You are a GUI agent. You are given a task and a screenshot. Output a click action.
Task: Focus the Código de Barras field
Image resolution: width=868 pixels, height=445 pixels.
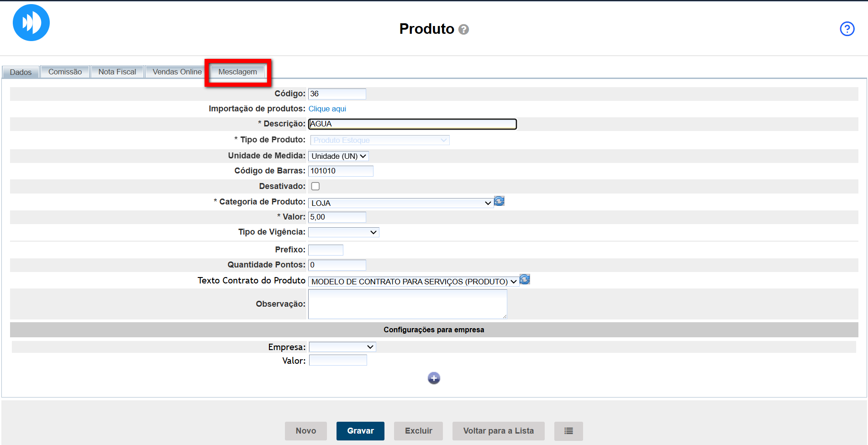click(341, 171)
